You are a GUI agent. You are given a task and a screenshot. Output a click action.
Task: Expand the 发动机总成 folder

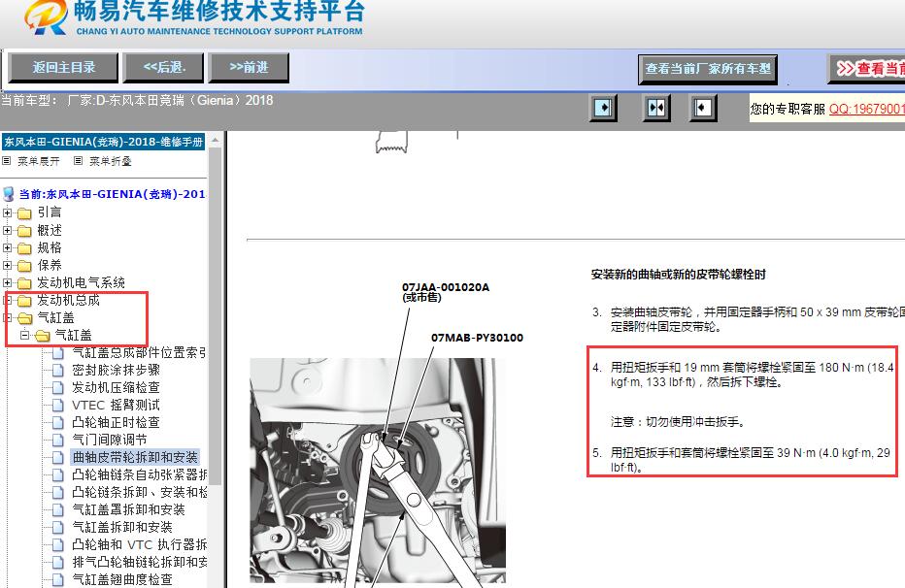[x=8, y=301]
